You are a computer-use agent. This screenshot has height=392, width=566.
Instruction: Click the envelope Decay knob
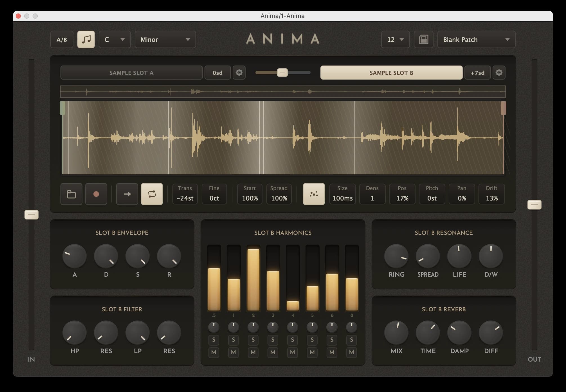click(106, 256)
